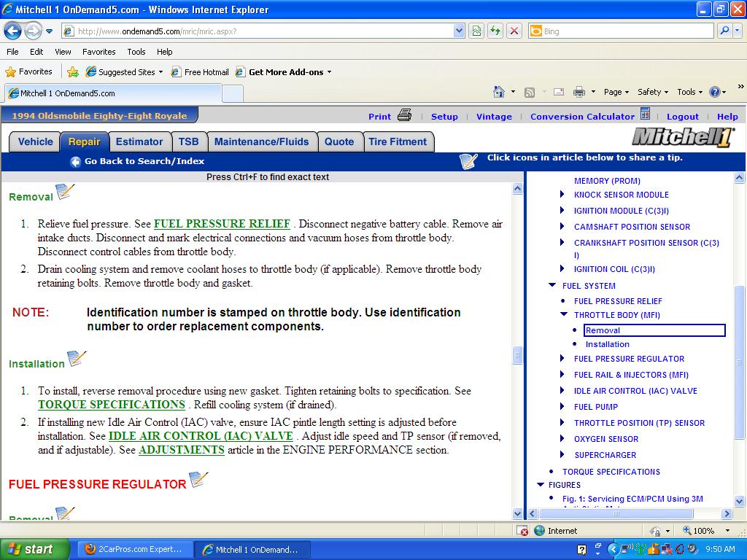
Task: Collapse the THROTTLE BODY (MFI) node
Action: (564, 314)
